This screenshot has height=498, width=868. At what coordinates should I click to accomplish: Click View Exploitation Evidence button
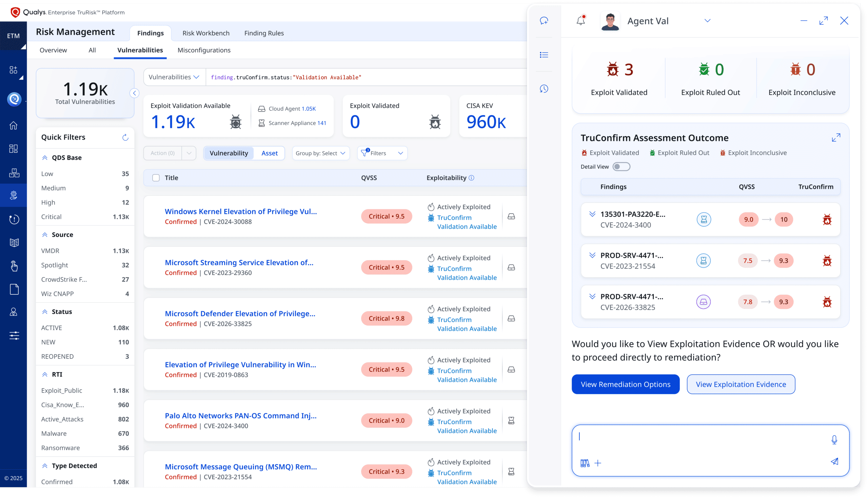coord(741,385)
